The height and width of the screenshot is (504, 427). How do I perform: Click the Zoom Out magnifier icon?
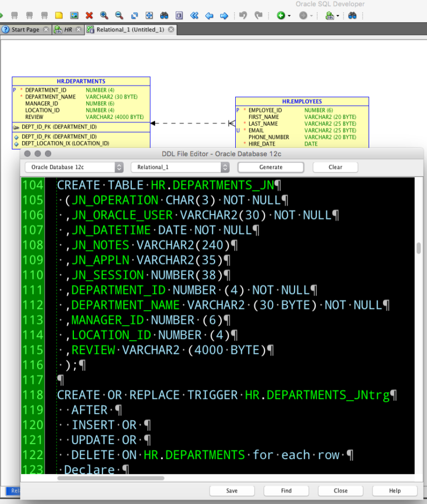119,15
